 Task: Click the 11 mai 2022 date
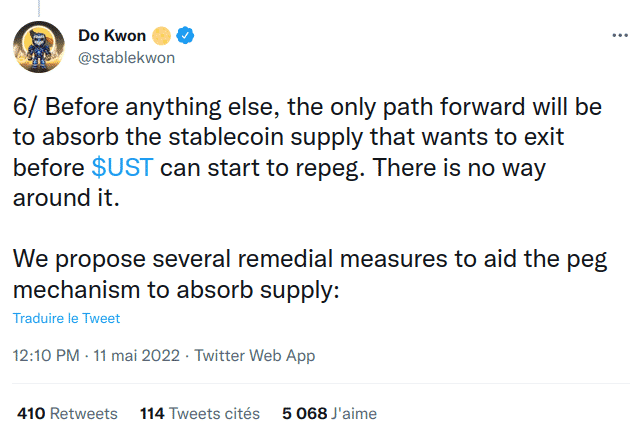[x=136, y=355]
